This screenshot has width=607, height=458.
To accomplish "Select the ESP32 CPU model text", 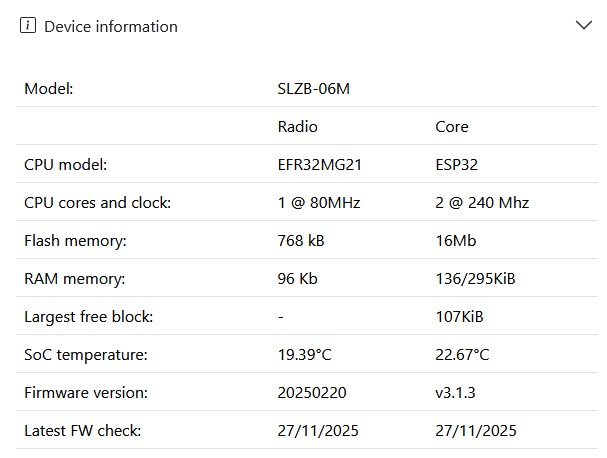I will pos(457,165).
